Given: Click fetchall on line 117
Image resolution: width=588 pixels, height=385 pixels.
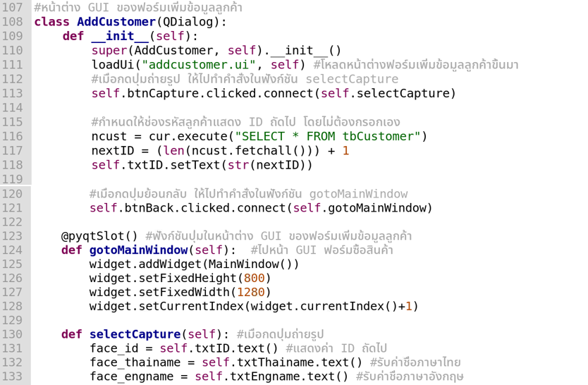Looking at the screenshot, I should click(x=263, y=151).
